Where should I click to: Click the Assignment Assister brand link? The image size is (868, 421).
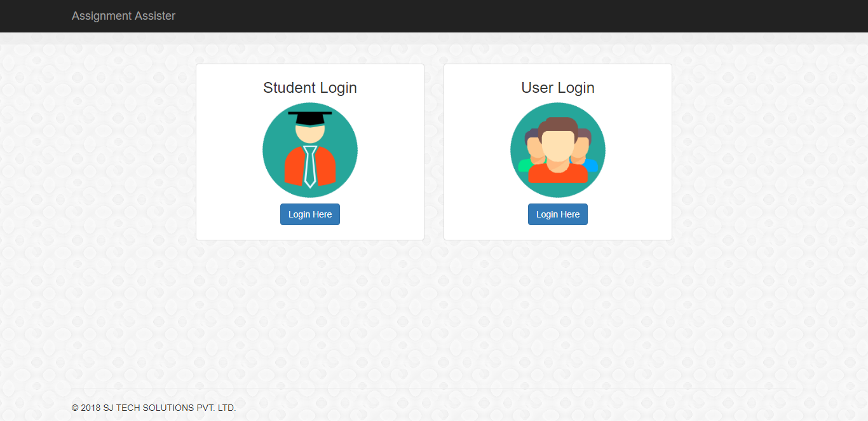[123, 16]
